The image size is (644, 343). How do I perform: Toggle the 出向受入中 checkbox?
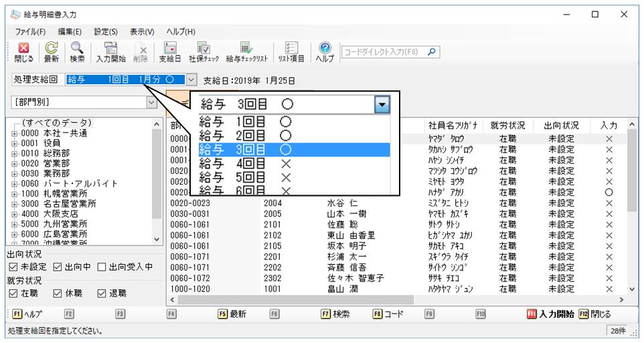[x=102, y=267]
